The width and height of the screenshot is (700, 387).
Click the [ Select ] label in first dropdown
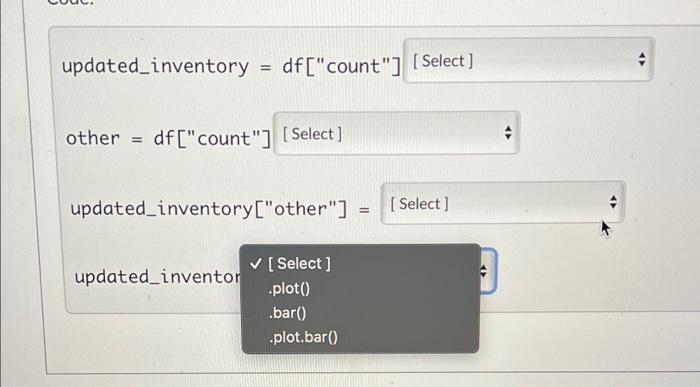[x=442, y=61]
